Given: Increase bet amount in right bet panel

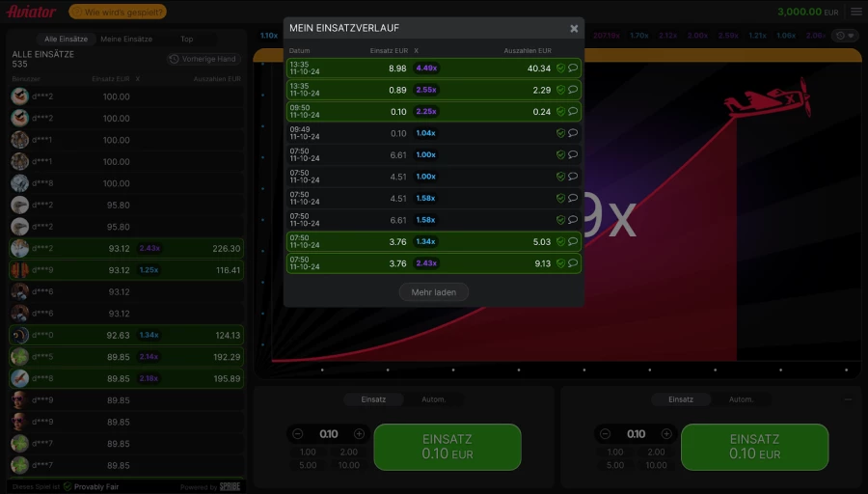Looking at the screenshot, I should pos(666,434).
